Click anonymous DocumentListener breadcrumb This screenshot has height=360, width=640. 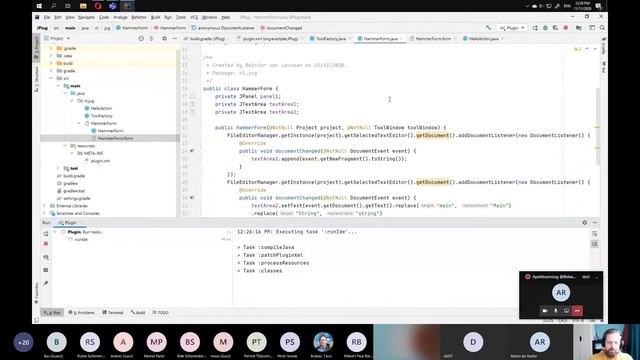coord(223,28)
